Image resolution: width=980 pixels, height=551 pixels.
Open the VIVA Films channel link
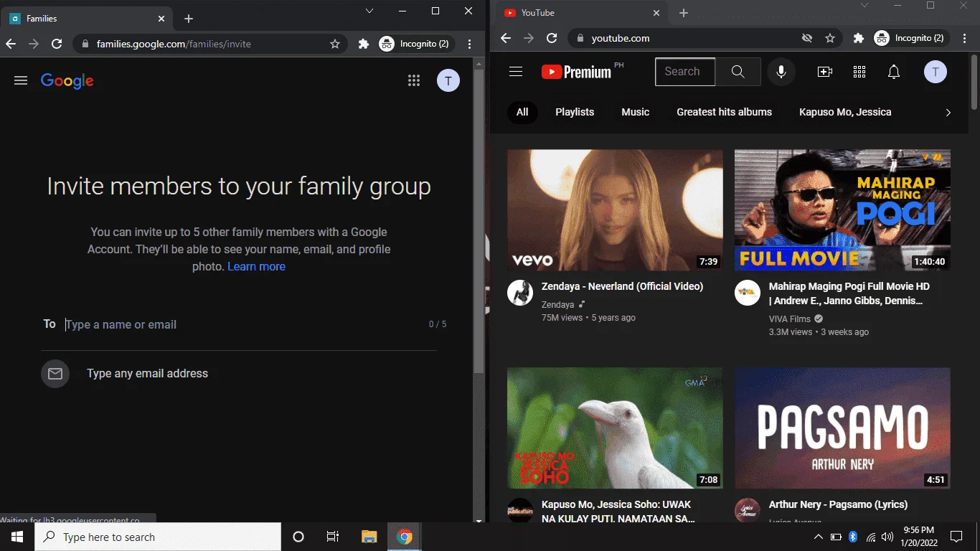pos(790,319)
